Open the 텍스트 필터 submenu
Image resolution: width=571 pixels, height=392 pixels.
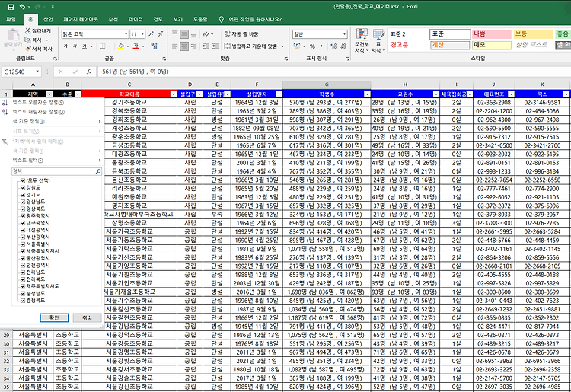52,161
